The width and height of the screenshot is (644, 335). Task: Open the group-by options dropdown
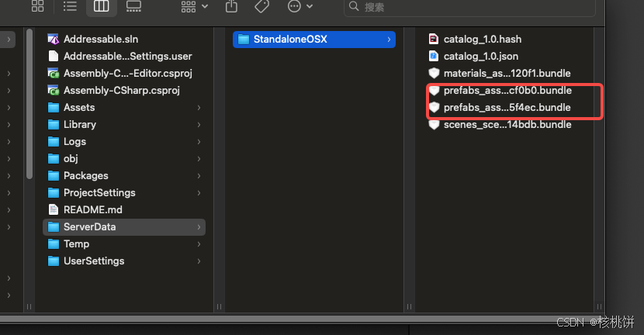pyautogui.click(x=194, y=6)
